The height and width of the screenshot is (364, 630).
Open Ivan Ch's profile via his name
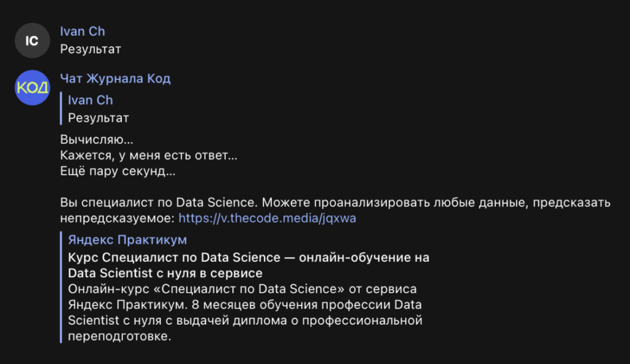pyautogui.click(x=82, y=31)
